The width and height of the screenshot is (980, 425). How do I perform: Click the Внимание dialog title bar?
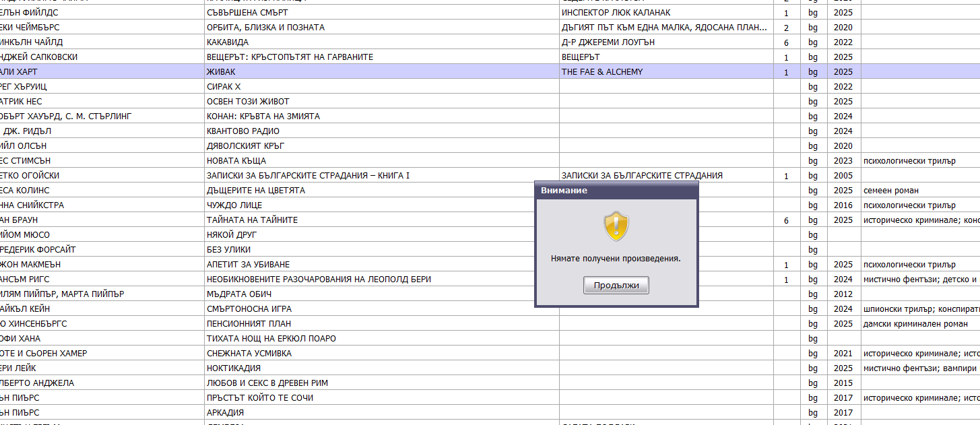click(x=616, y=191)
